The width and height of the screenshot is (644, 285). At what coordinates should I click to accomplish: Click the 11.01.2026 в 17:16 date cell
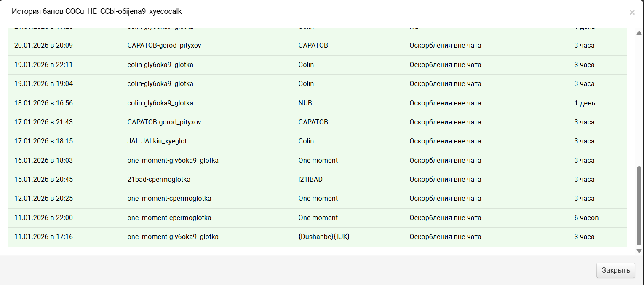point(43,237)
